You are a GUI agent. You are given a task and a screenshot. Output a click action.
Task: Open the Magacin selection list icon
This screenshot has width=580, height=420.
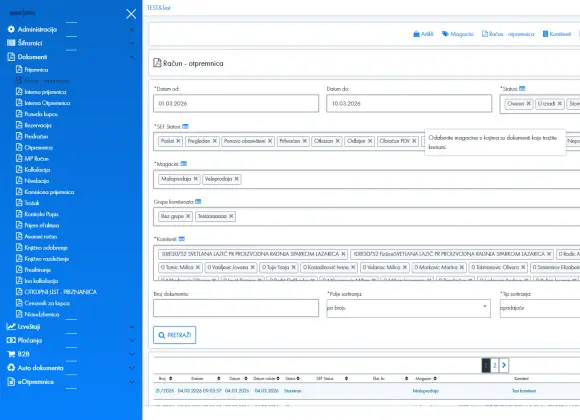point(184,164)
